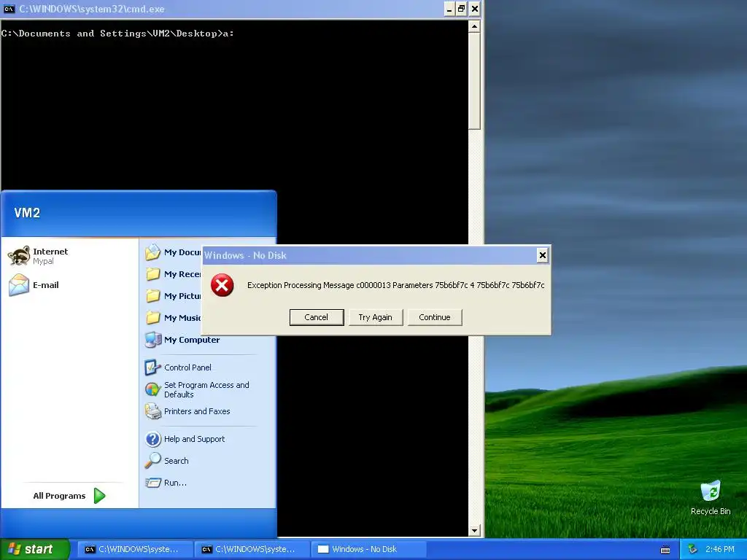Click the green start button
This screenshot has height=560, width=747.
click(35, 549)
